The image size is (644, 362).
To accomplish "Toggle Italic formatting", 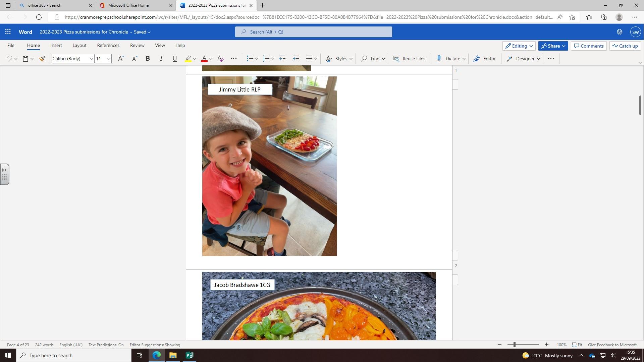I will [x=161, y=59].
